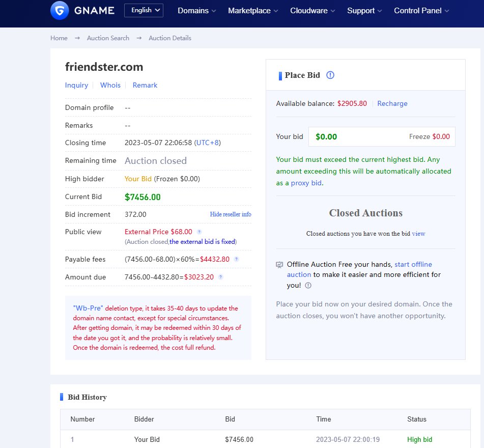Open the Whois link for friendster.com
Screen dimensions: 484x448
click(110, 85)
